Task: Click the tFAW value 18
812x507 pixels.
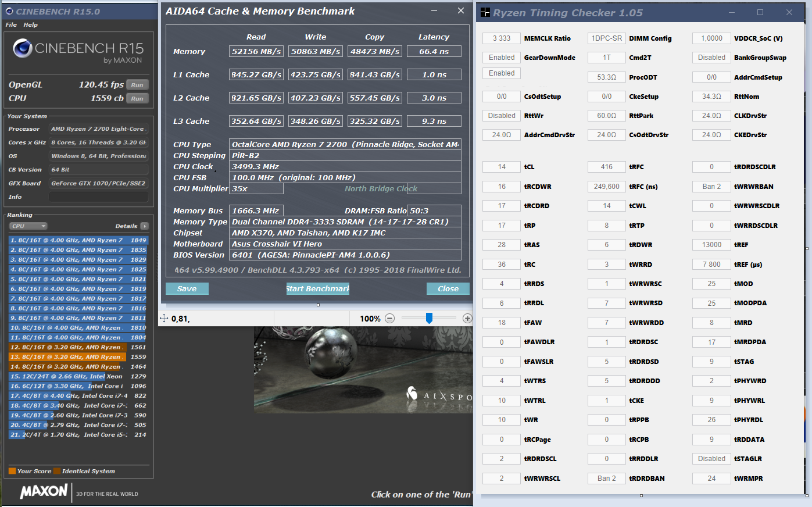Action: click(x=502, y=323)
